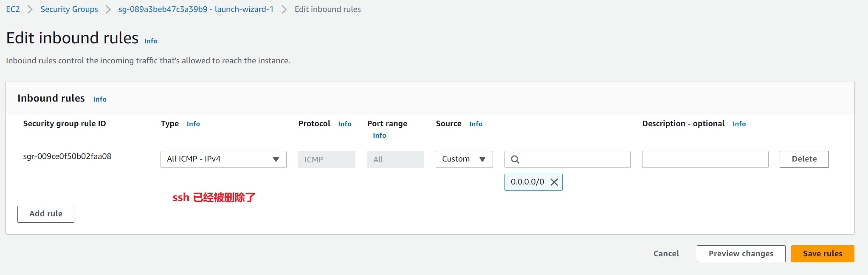Image resolution: width=868 pixels, height=275 pixels.
Task: Open Security Groups breadcrumb link
Action: 69,9
